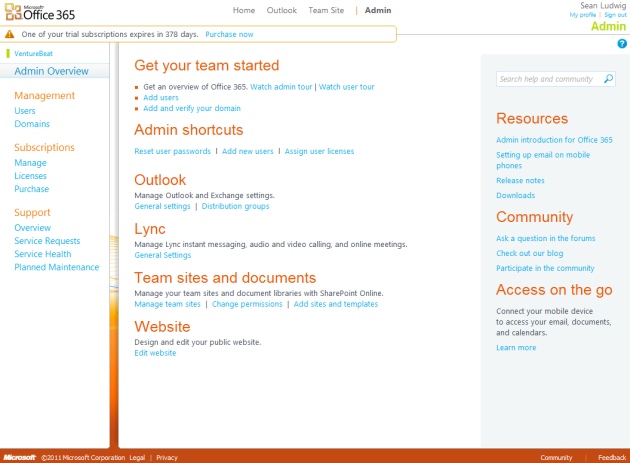This screenshot has width=630, height=463.
Task: Click the Office 365 logo
Action: coord(40,12)
